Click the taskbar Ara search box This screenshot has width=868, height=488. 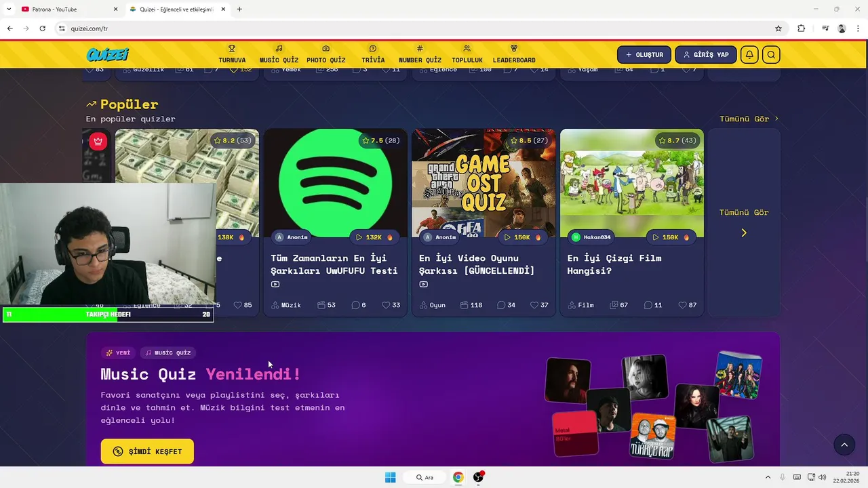pos(425,477)
